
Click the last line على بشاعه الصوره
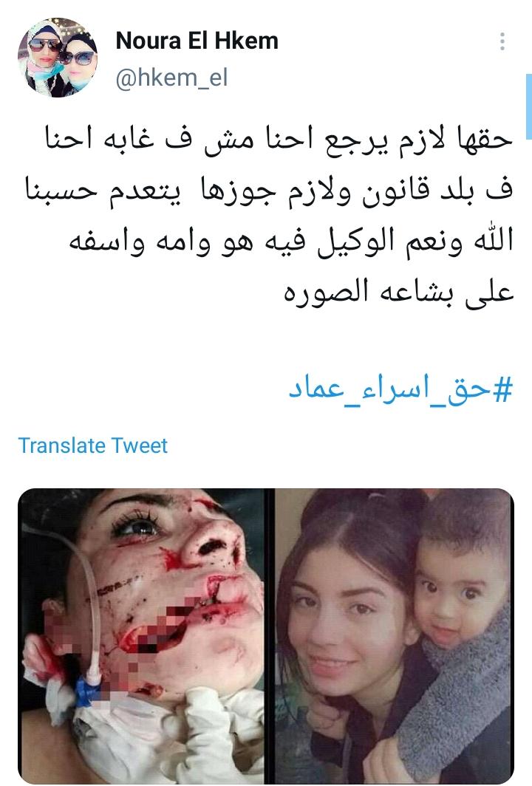pyautogui.click(x=399, y=293)
